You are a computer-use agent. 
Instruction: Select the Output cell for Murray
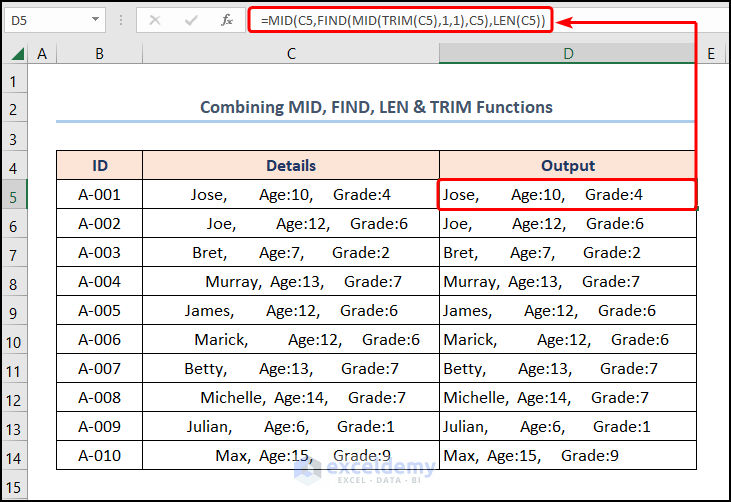[x=567, y=281]
